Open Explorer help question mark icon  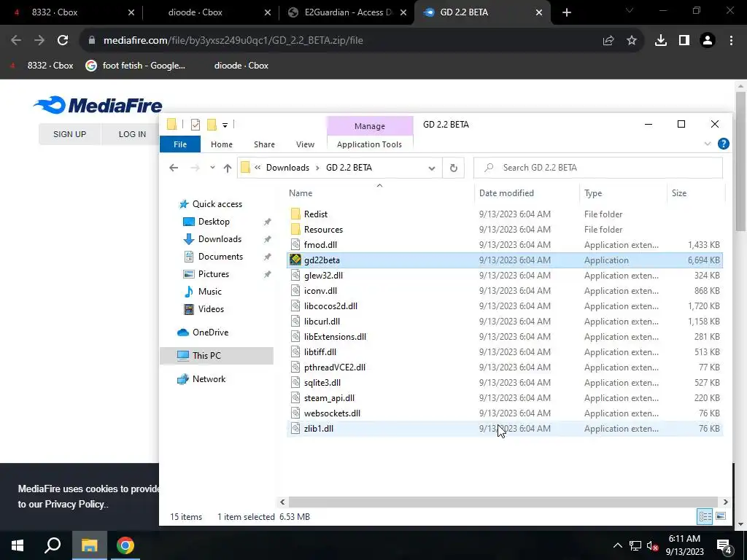723,144
